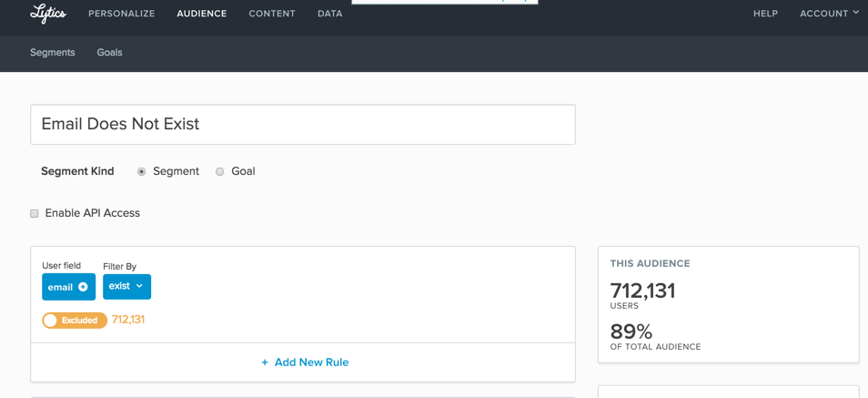
Task: Toggle the Excluded switch
Action: (x=75, y=321)
